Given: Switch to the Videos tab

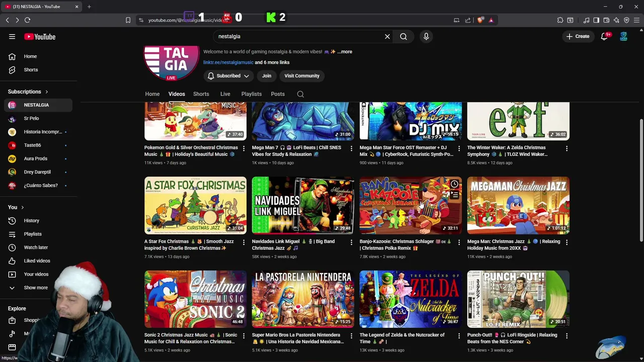Looking at the screenshot, I should (x=177, y=94).
